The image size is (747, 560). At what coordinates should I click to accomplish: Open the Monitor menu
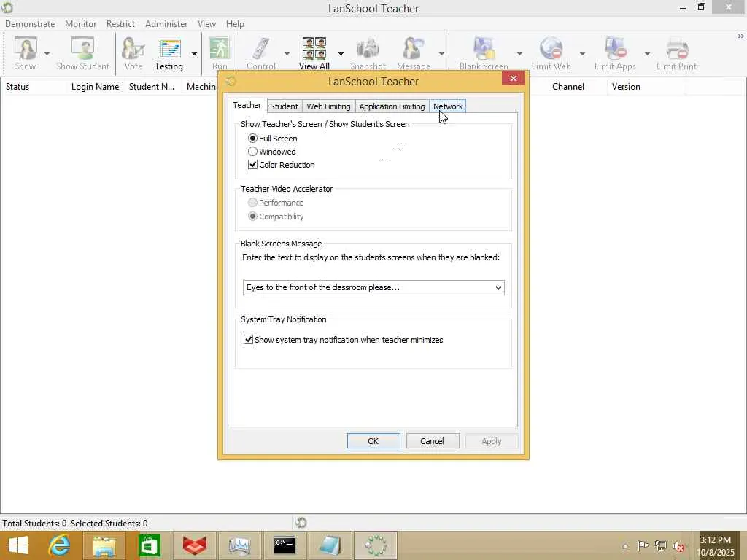[x=80, y=24]
